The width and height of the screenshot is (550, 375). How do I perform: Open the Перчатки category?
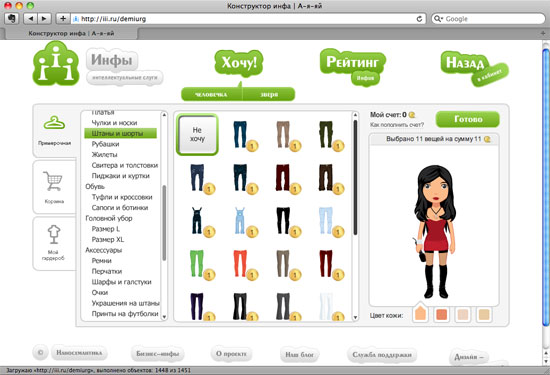click(107, 271)
